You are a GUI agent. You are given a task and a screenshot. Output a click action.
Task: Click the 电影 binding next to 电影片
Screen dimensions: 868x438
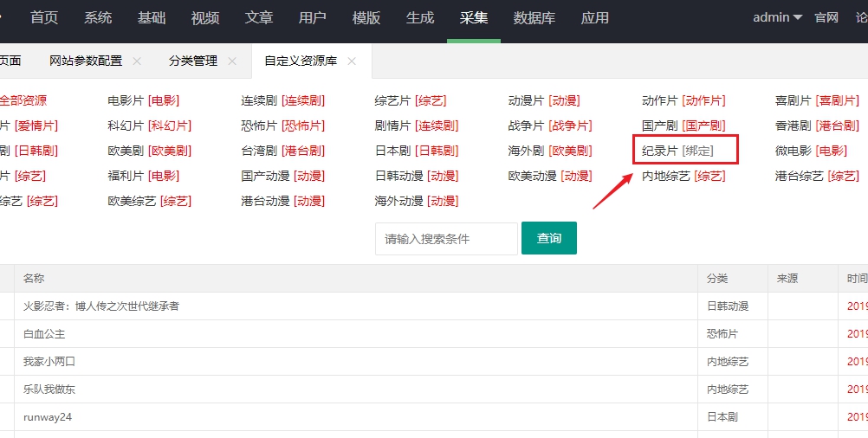[164, 100]
